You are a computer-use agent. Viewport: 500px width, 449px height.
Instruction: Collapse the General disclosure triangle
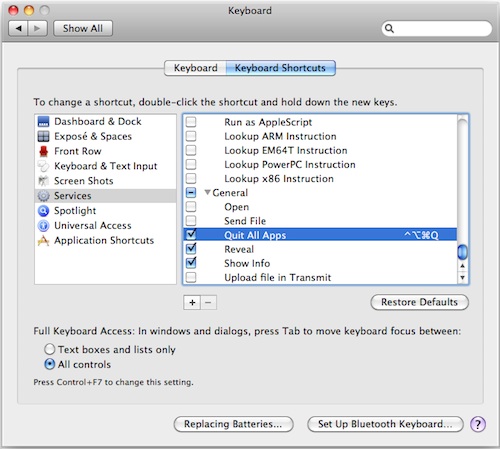coord(207,192)
